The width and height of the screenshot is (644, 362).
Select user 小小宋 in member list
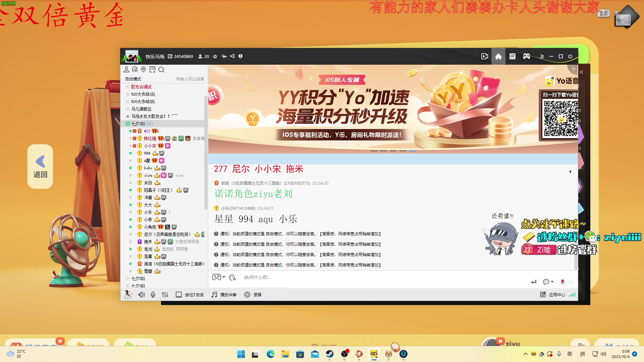coord(150,146)
